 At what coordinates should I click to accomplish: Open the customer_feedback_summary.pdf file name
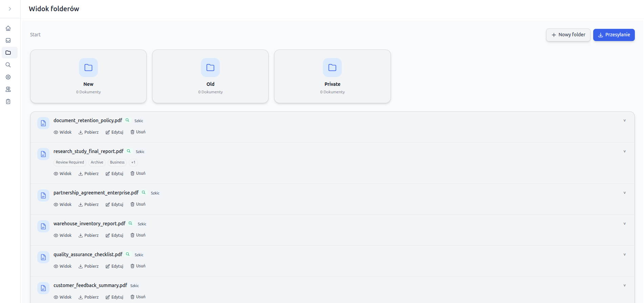point(90,285)
